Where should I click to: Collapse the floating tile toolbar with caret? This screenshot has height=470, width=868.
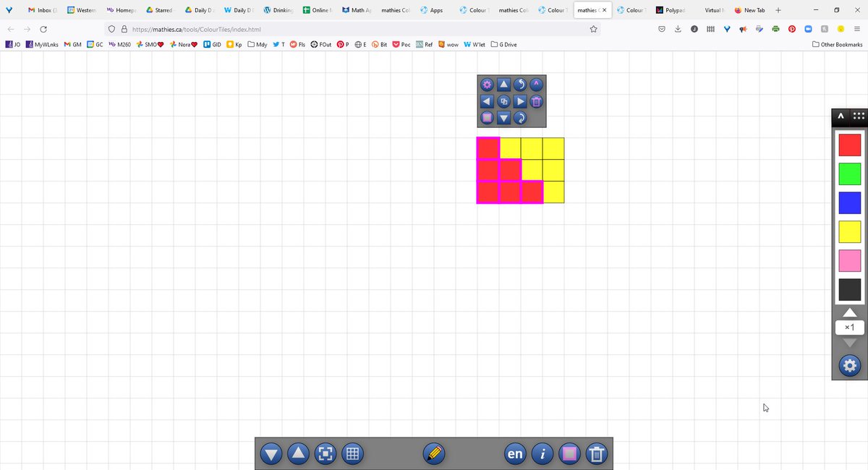click(536, 84)
